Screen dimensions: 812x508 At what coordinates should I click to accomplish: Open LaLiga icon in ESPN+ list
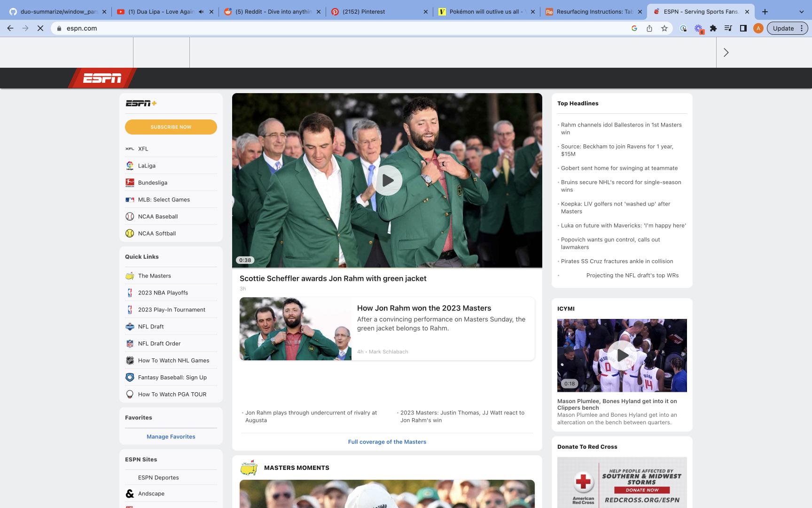click(x=130, y=166)
